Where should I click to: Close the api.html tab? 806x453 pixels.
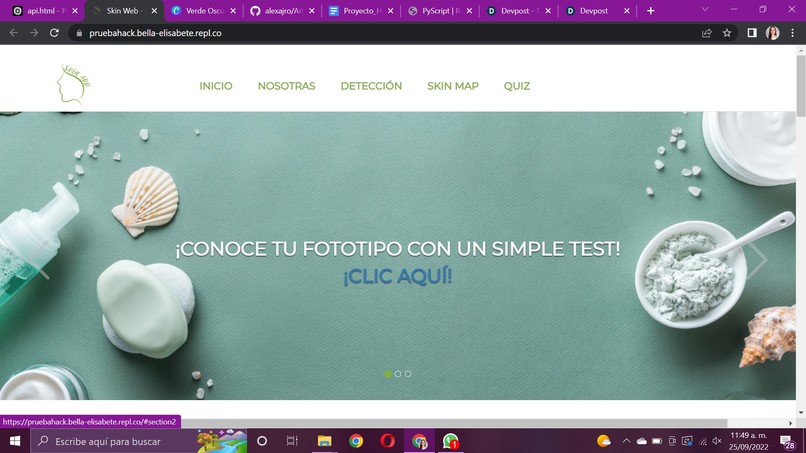[75, 11]
